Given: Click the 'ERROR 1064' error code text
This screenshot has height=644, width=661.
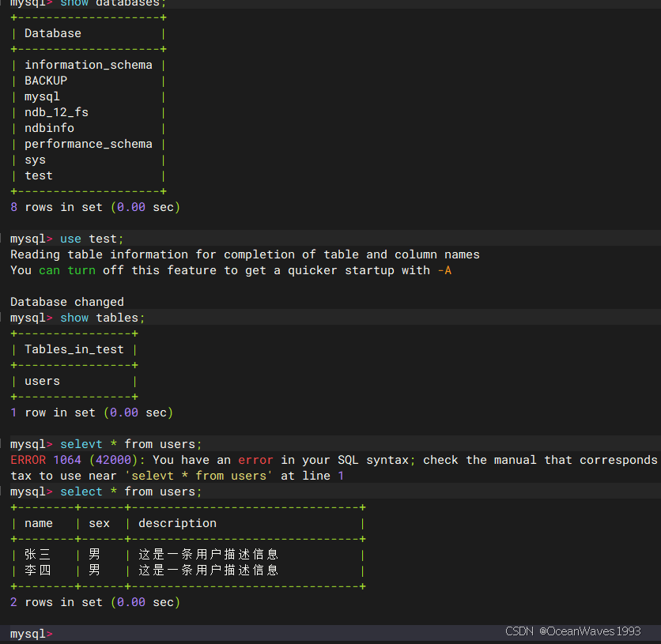Looking at the screenshot, I should (x=46, y=460).
